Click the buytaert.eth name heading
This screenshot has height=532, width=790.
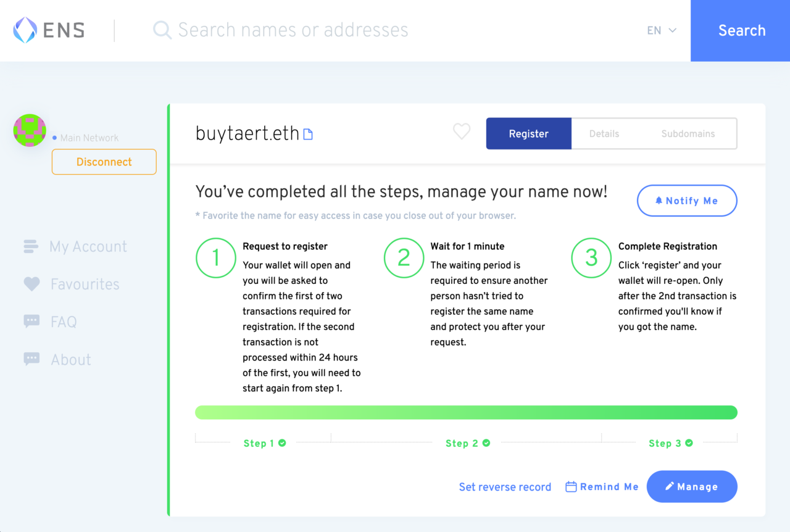[x=247, y=133]
